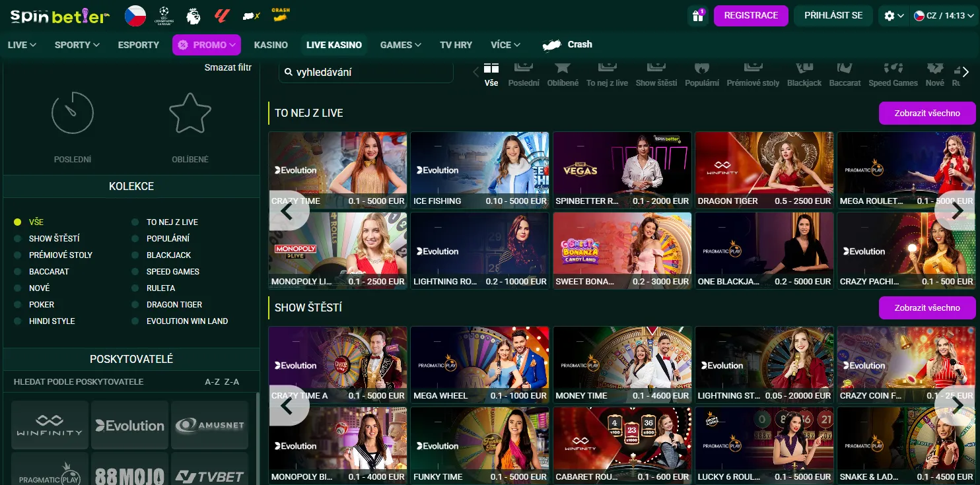Show all in TO NEJ Z LIVE
980x485 pixels.
[927, 113]
